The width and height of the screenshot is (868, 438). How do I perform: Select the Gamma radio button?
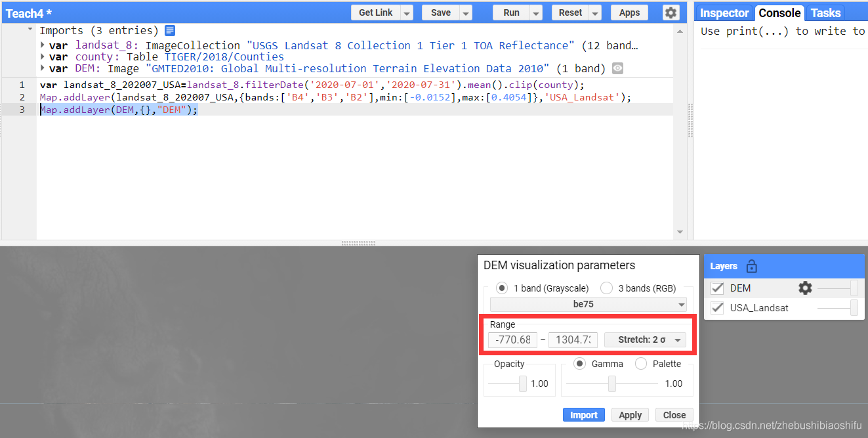pyautogui.click(x=580, y=364)
